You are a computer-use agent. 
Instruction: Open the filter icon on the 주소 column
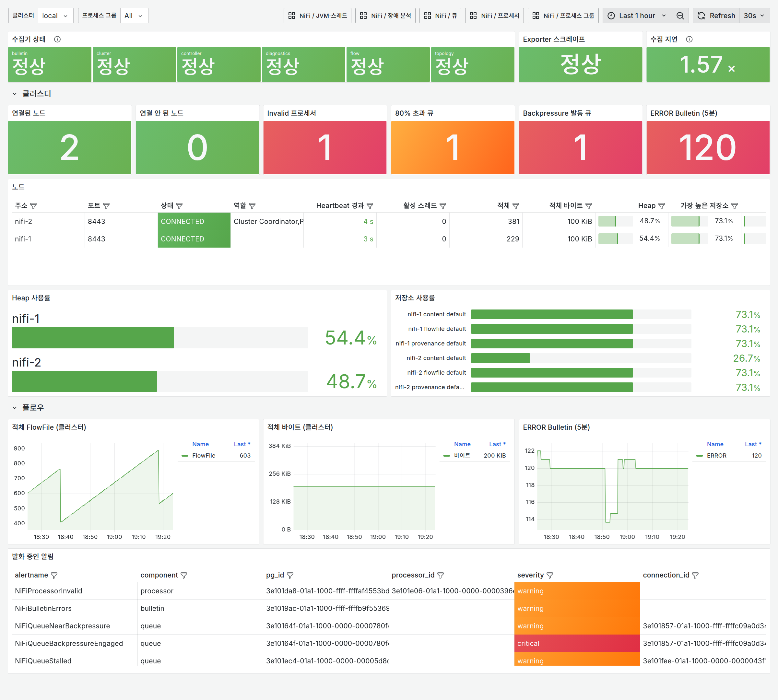coord(33,206)
